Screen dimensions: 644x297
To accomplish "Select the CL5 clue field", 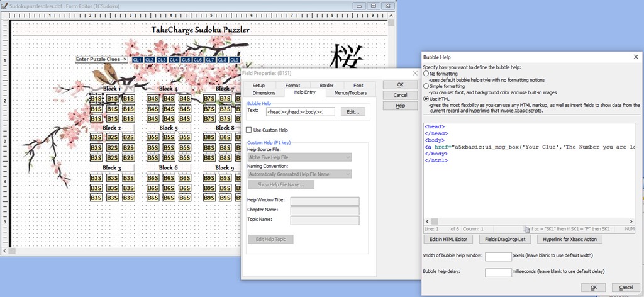I will click(x=186, y=60).
